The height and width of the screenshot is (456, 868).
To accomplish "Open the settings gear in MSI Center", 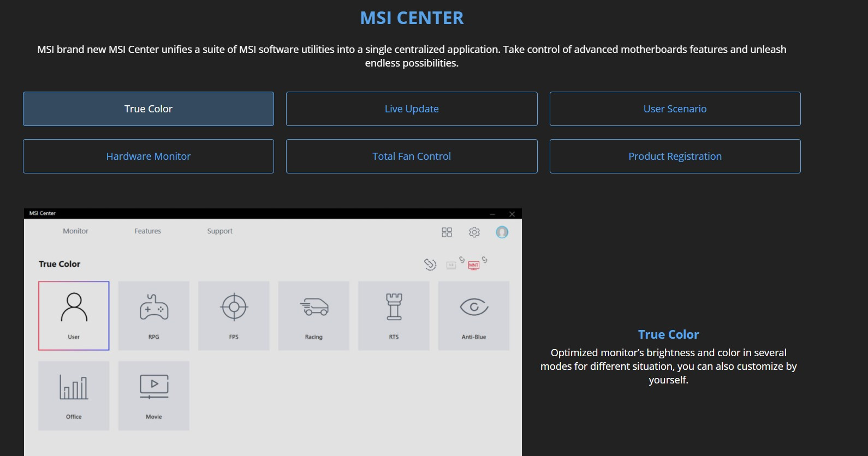I will [474, 232].
